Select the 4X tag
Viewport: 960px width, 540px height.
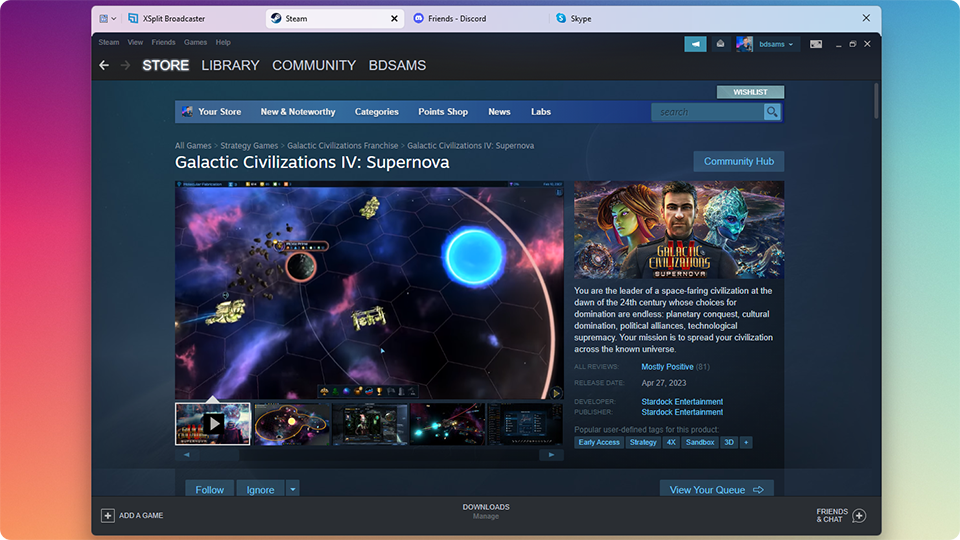click(x=671, y=442)
